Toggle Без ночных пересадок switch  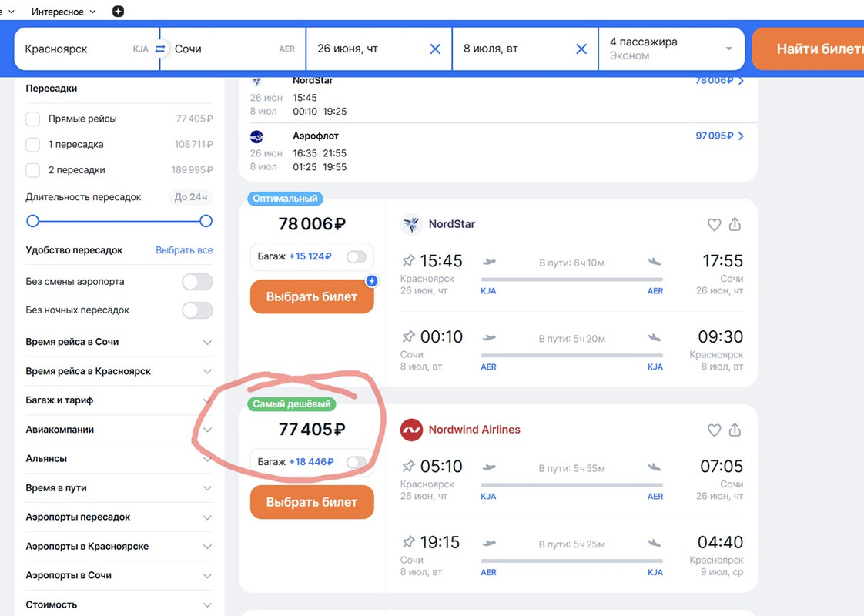click(197, 310)
